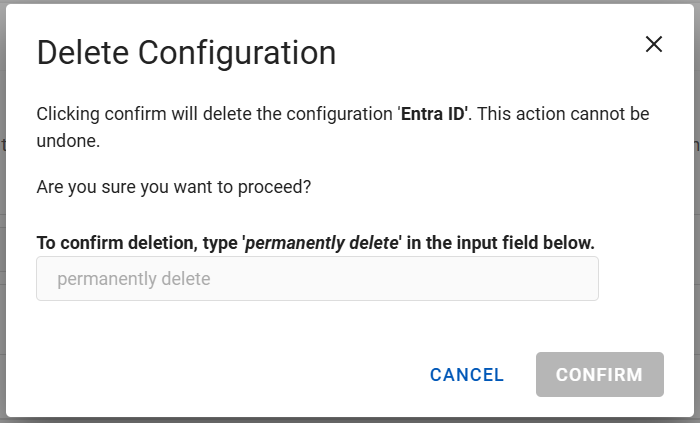Click the 'Delete Configuration' dialog title

click(186, 53)
